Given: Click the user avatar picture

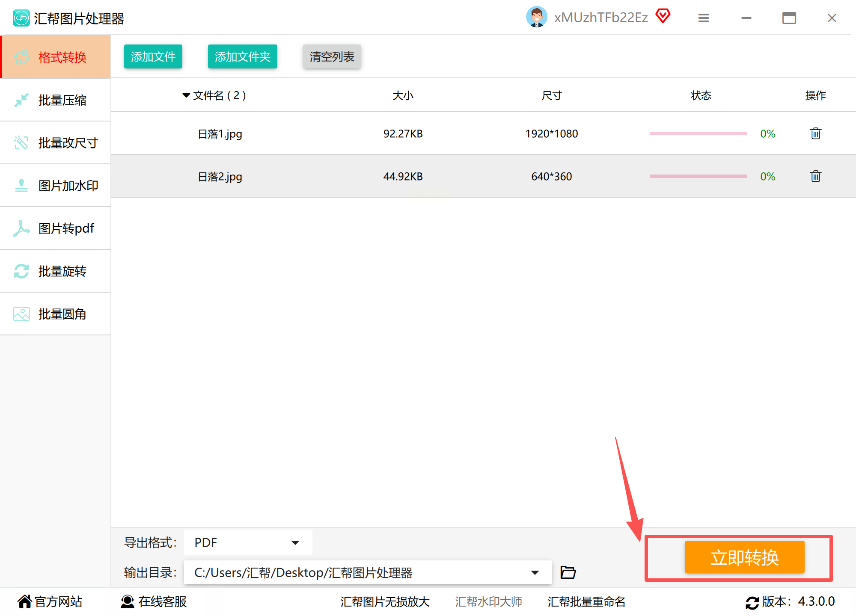Looking at the screenshot, I should pos(536,17).
